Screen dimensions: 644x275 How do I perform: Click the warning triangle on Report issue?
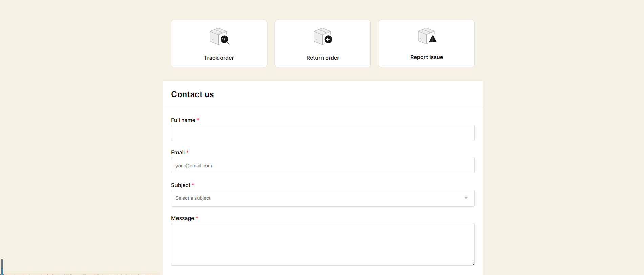[433, 39]
